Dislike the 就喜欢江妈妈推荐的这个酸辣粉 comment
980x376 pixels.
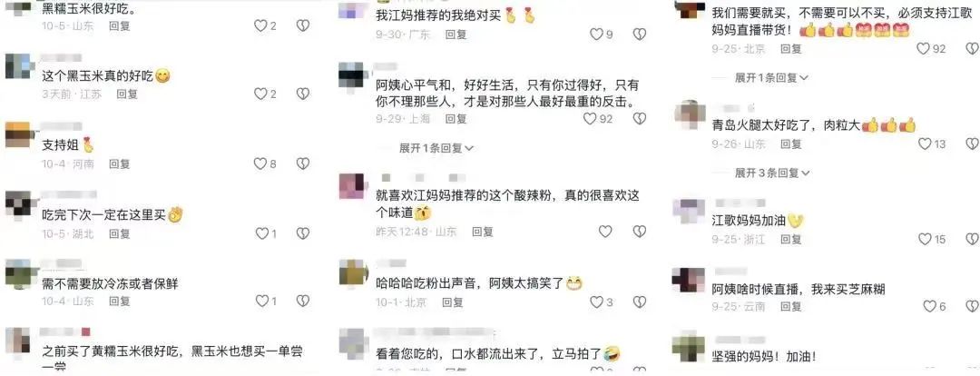(640, 232)
